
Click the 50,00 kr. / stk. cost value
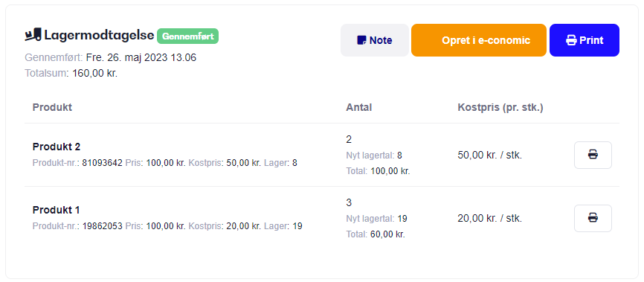(x=489, y=156)
